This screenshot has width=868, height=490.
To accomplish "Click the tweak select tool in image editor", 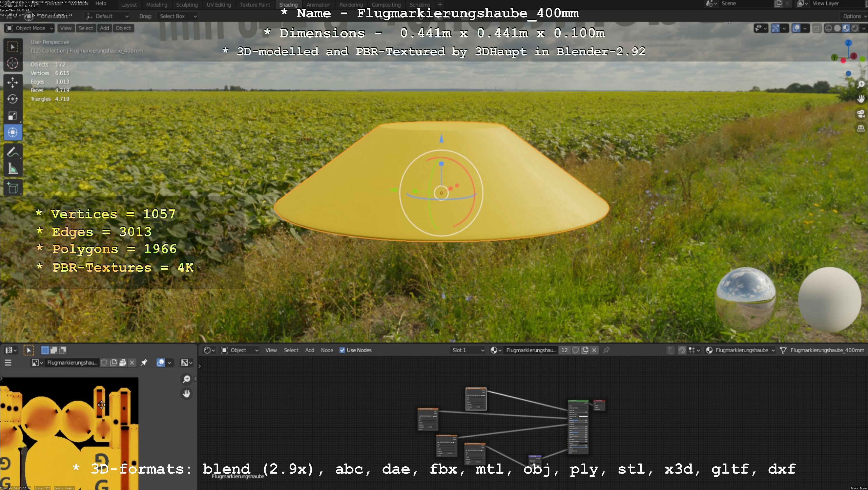I will (x=29, y=350).
